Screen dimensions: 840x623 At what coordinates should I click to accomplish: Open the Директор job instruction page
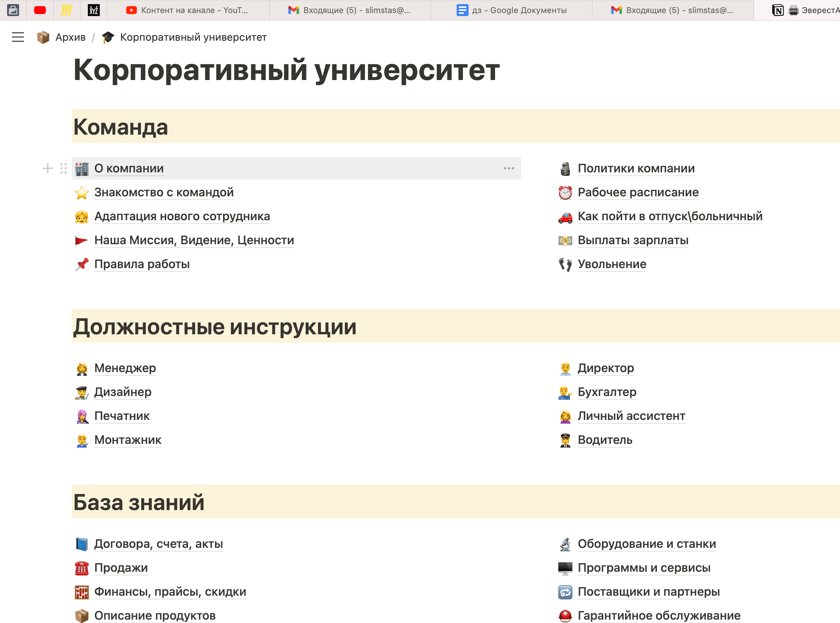tap(605, 368)
